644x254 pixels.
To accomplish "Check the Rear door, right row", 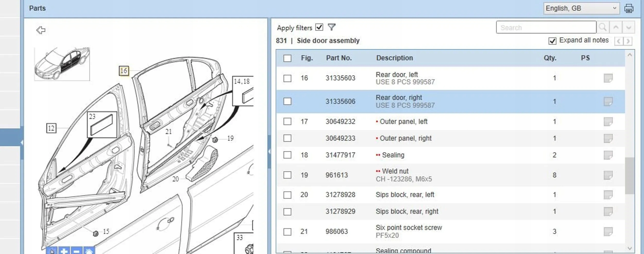I will pyautogui.click(x=287, y=101).
